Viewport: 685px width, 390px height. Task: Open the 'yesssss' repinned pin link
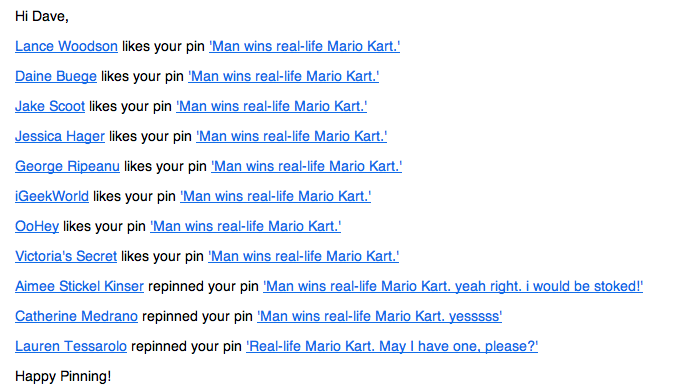click(x=380, y=316)
